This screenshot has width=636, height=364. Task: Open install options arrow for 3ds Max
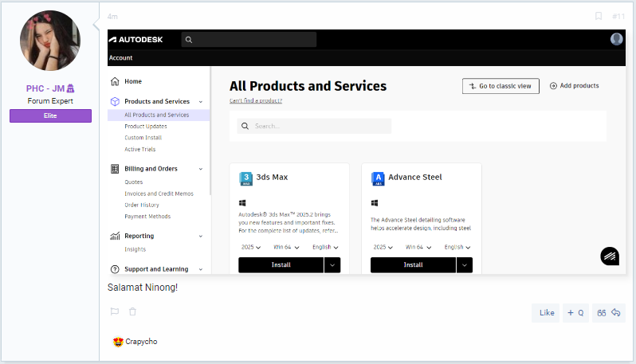pos(332,265)
